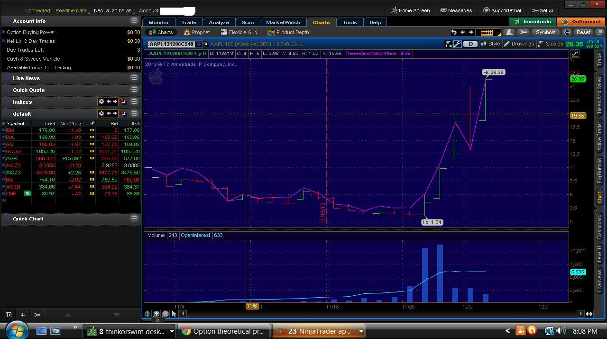The image size is (607, 364).
Task: Click the Windows Start button
Action: click(18, 331)
